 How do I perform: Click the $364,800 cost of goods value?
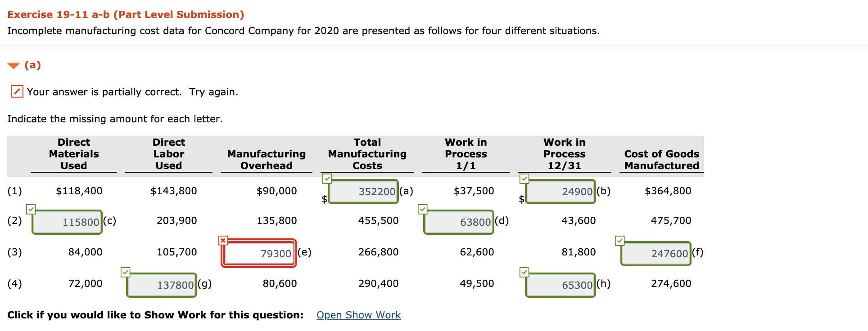pyautogui.click(x=668, y=191)
